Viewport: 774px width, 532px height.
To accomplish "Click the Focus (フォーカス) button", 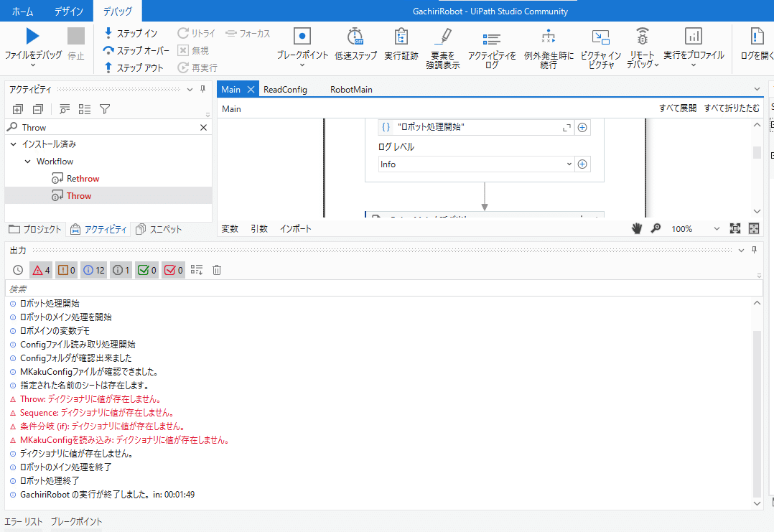I will point(248,33).
